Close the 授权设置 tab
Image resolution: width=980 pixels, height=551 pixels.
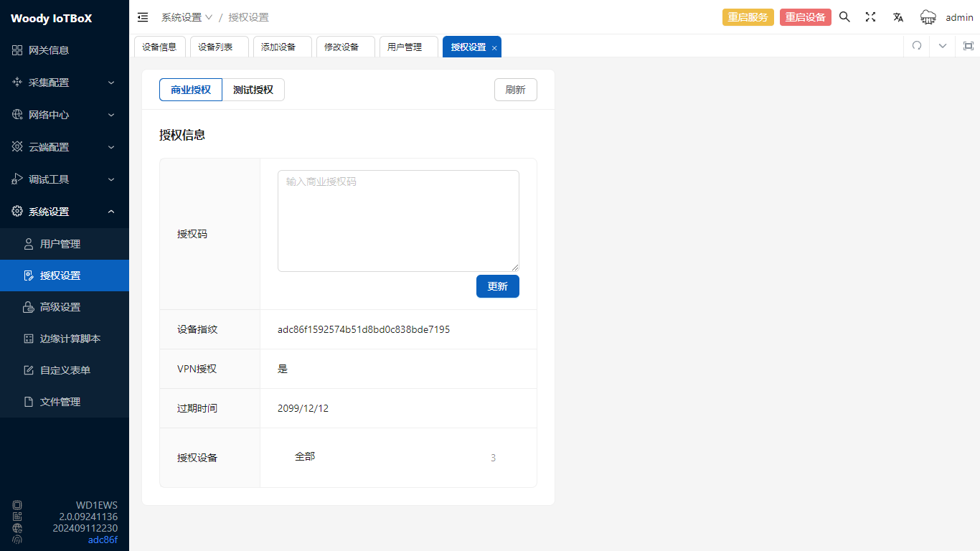pyautogui.click(x=494, y=47)
